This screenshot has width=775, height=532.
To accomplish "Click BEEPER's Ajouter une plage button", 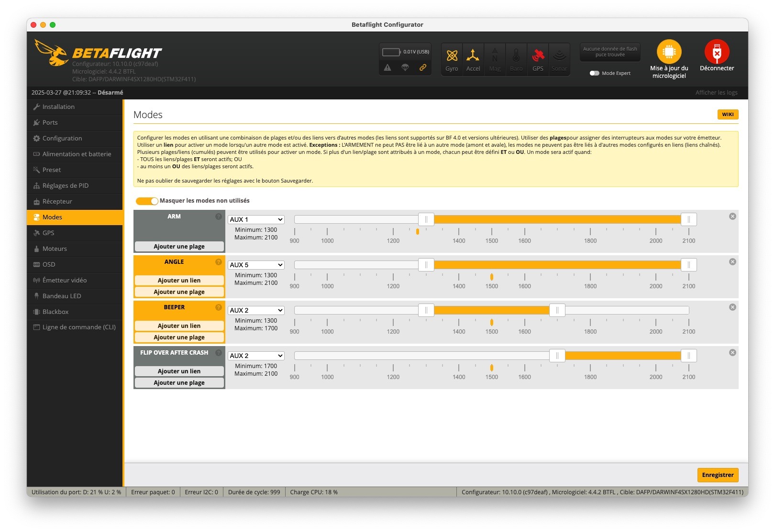I will click(179, 337).
